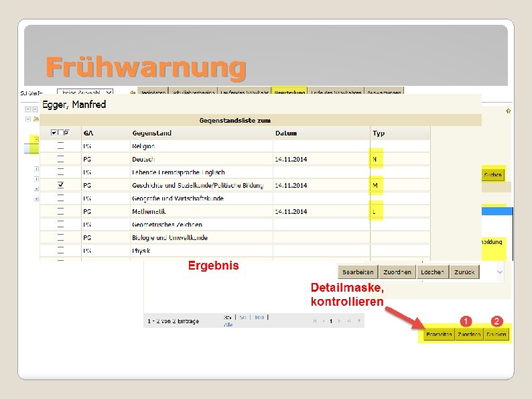Sort by the Typ column header
The width and height of the screenshot is (532, 399).
379,133
